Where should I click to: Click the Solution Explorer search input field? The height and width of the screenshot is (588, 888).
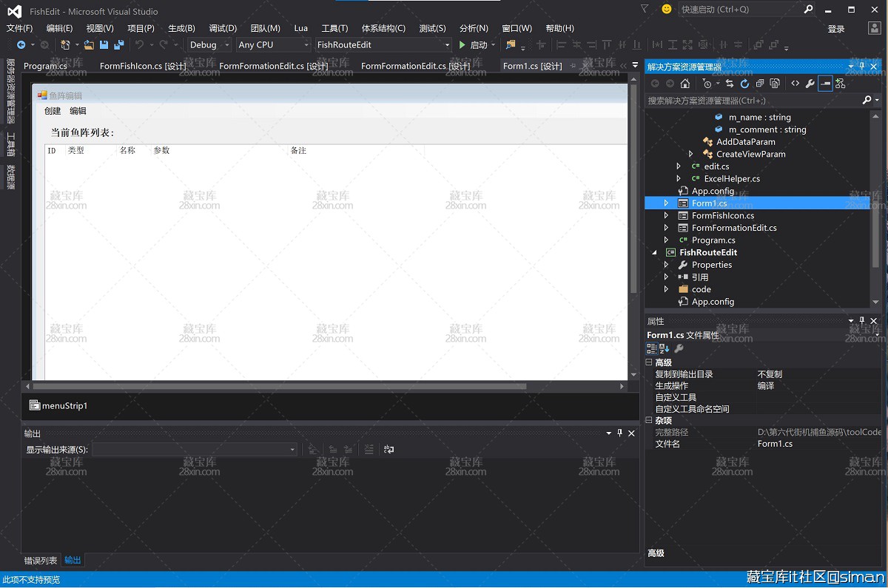point(753,100)
